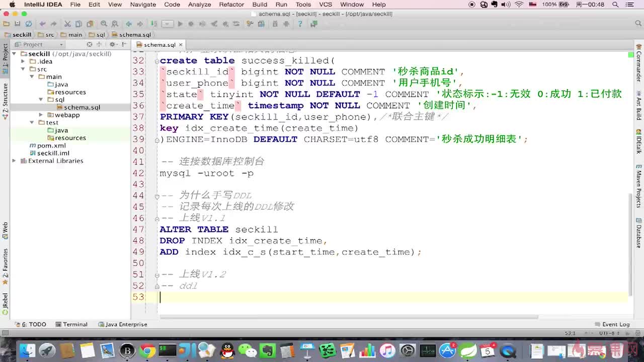Click the Project Structure toolbar icon
Viewport: 644px width, 362px height.
(261, 24)
